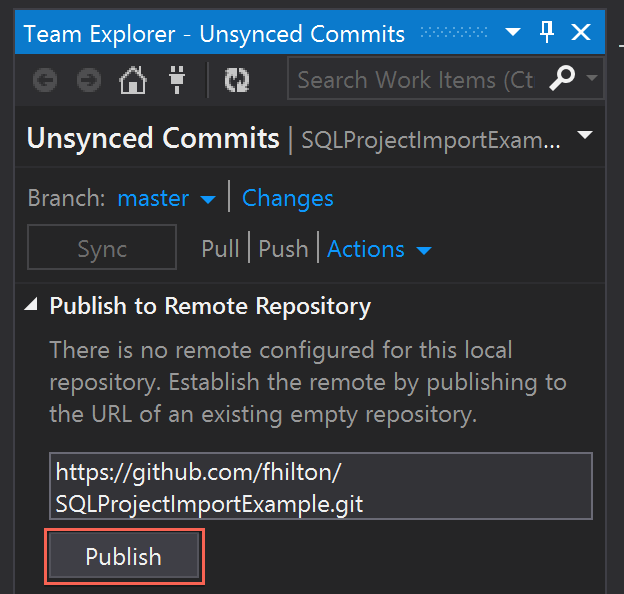Close the Team Explorer panel
Image resolution: width=624 pixels, height=594 pixels.
(581, 32)
